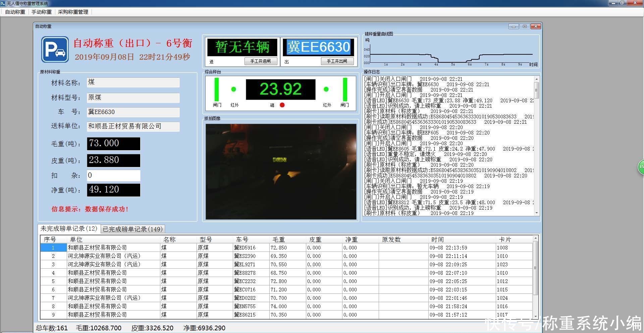Minimize the 自动称重 inner window
This screenshot has height=333, width=644.
[514, 26]
